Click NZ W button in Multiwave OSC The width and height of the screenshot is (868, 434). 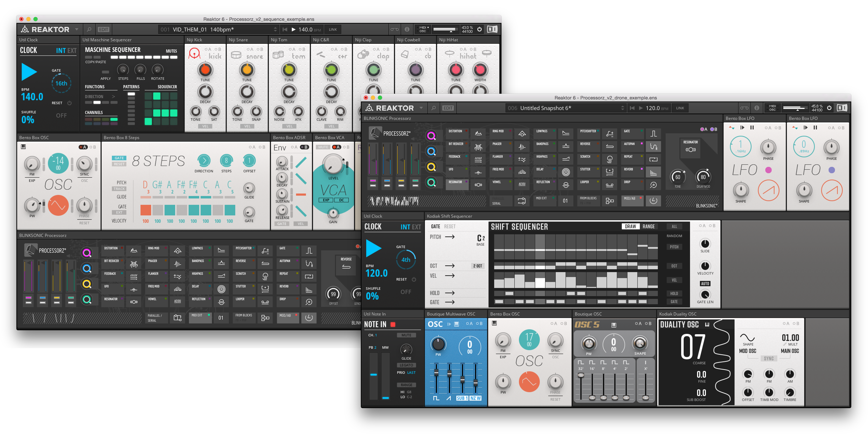[x=476, y=398]
